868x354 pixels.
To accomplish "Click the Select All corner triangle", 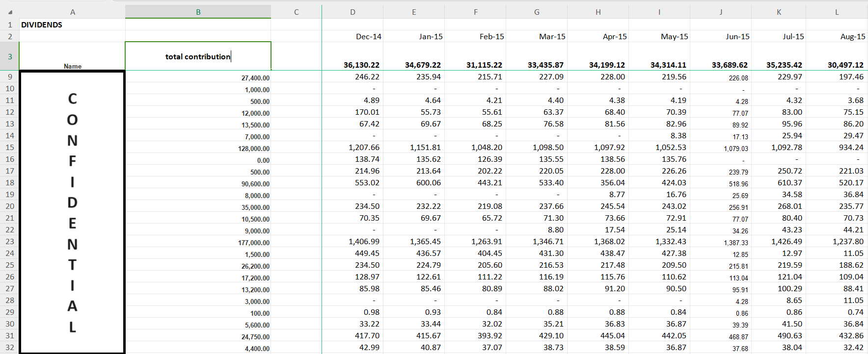I will tap(10, 12).
